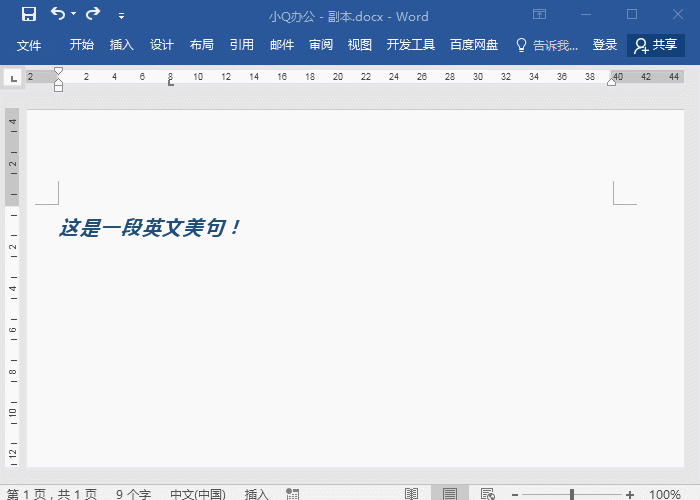This screenshot has height=500, width=700.
Task: Click the vertical ruler on the left
Action: coord(12,288)
